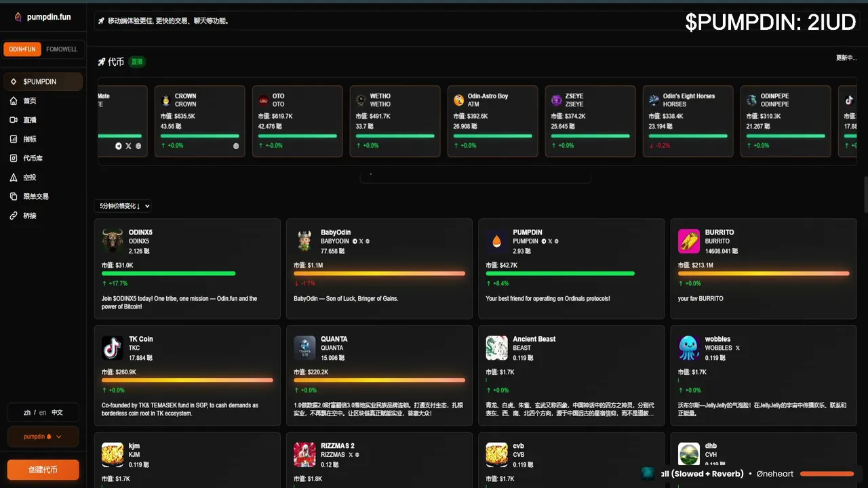Open the 5分钟价格变化 sort dropdown

pos(123,206)
